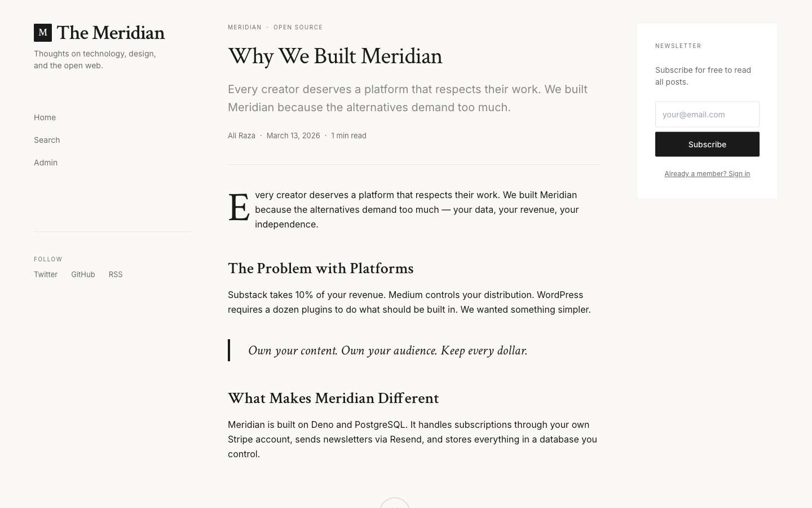Click the March 13, 2026 publish date

(x=293, y=135)
